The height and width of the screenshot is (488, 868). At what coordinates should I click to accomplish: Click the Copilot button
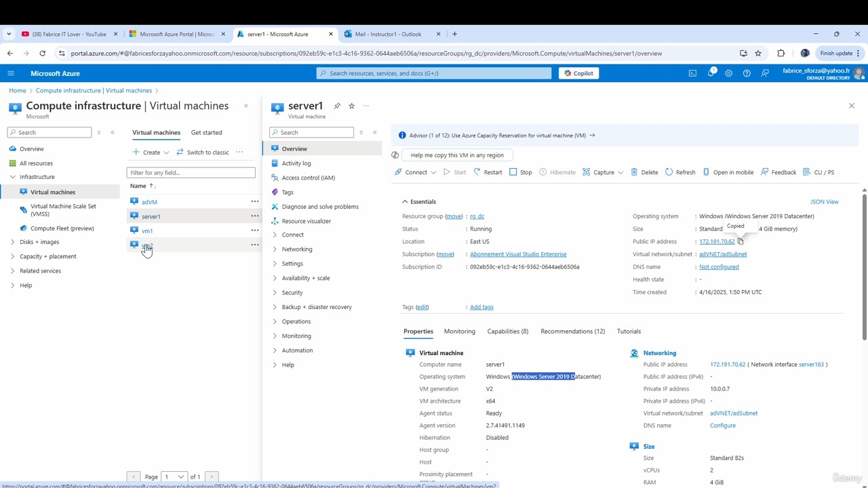[579, 73]
